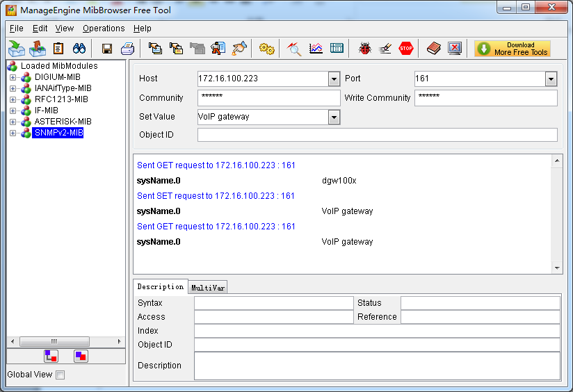Click the greyed GETBULK toolbar icon
573x392 pixels.
tap(197, 48)
